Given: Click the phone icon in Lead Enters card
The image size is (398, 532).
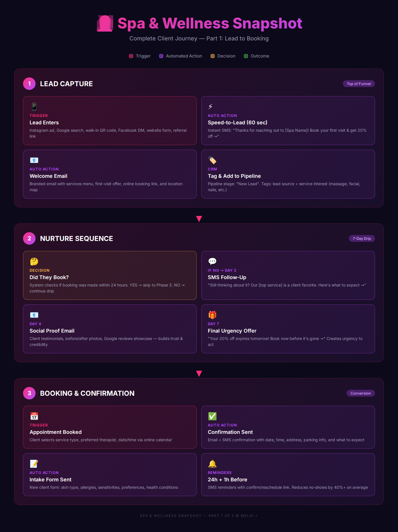Looking at the screenshot, I should click(x=34, y=107).
